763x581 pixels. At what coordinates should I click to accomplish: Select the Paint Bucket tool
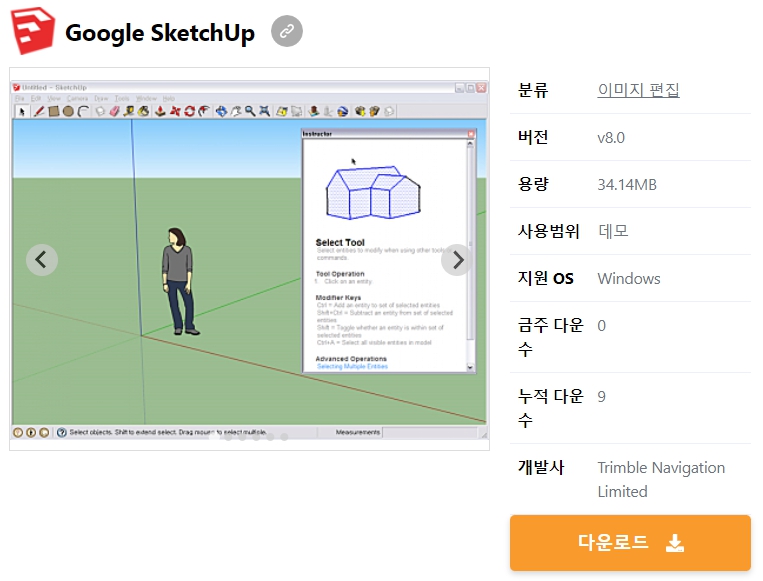coord(143,111)
